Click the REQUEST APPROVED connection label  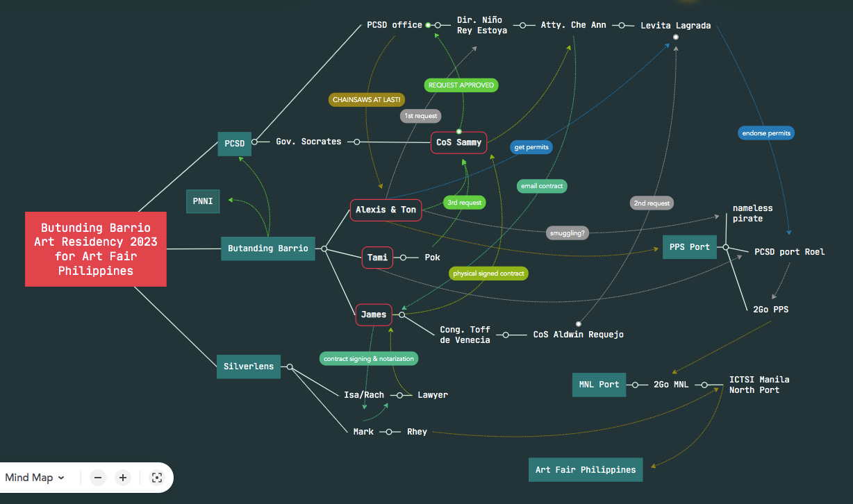[461, 85]
